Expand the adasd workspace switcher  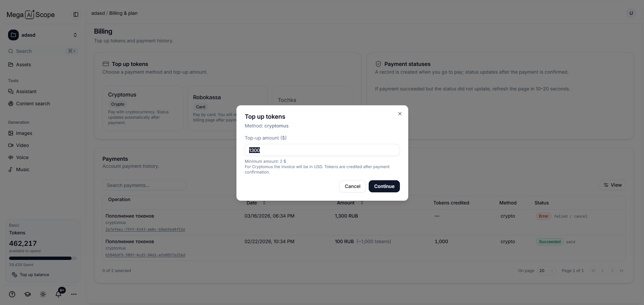pos(43,35)
